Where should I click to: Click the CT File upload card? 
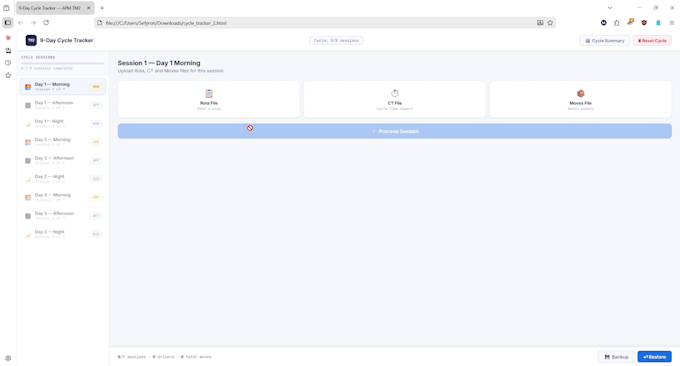coord(395,99)
